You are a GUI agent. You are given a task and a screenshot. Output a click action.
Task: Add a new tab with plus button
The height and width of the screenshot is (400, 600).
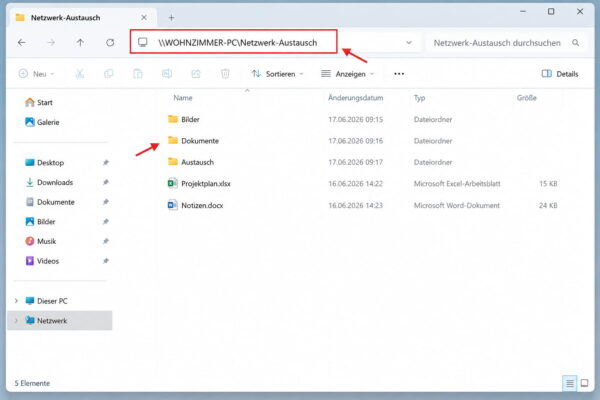pyautogui.click(x=171, y=18)
